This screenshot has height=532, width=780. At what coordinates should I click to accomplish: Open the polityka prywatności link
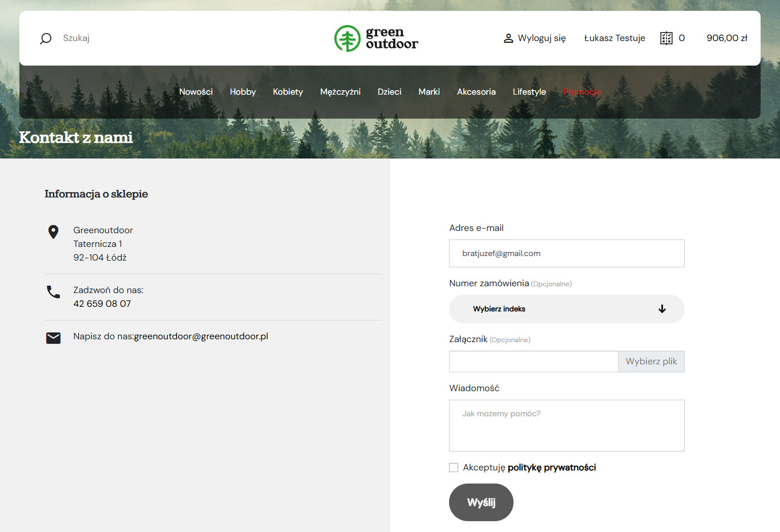[551, 468]
